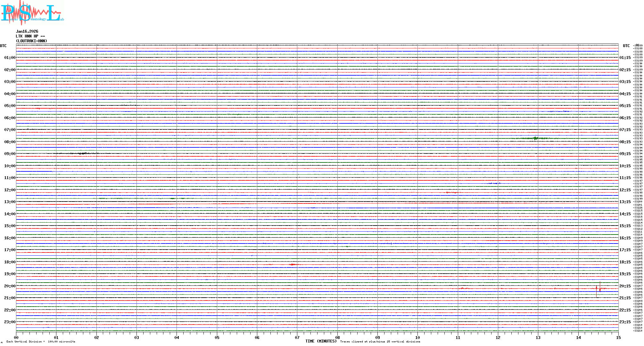Click the PSL Seismology Lab logo
Screen dimensions: 644x346
coord(32,13)
